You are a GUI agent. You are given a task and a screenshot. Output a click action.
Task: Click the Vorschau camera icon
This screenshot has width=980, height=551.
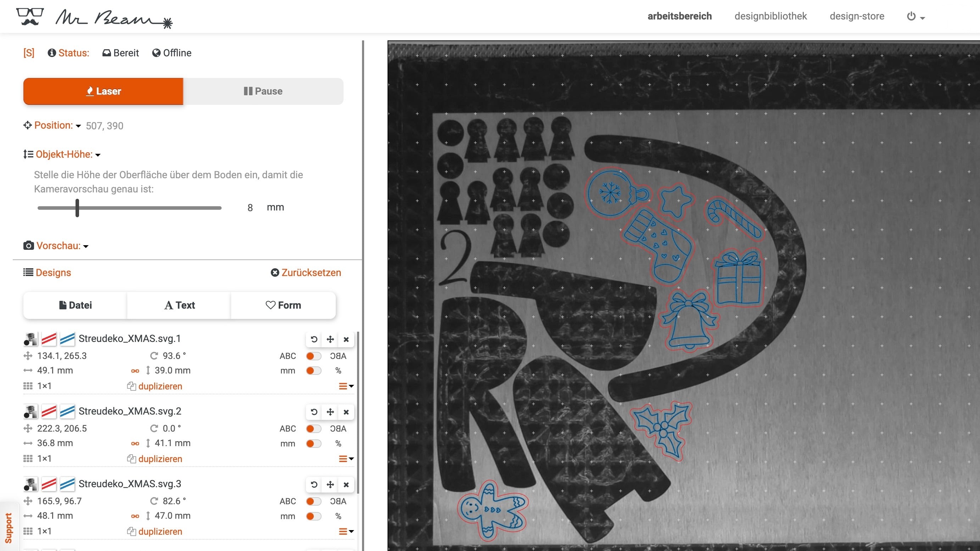point(28,245)
